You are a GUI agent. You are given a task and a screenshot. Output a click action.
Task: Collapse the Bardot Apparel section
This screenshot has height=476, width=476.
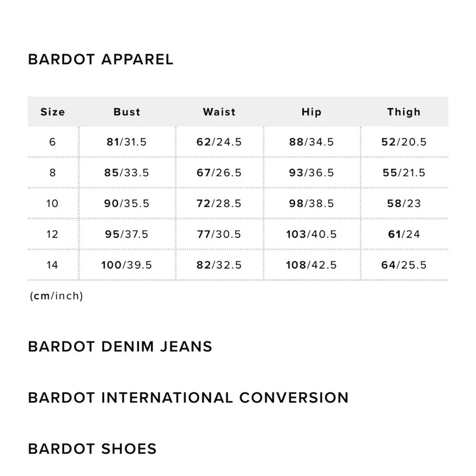[100, 59]
